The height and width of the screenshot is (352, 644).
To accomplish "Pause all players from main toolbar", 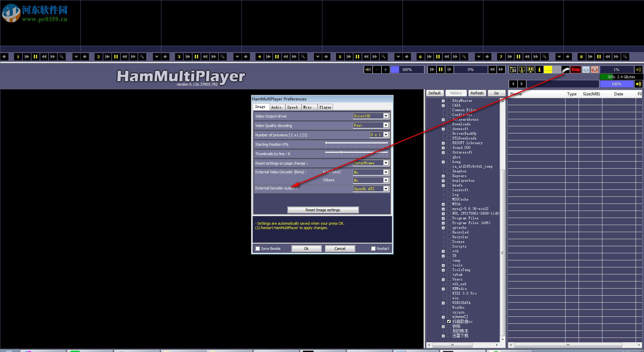I will click(x=441, y=70).
